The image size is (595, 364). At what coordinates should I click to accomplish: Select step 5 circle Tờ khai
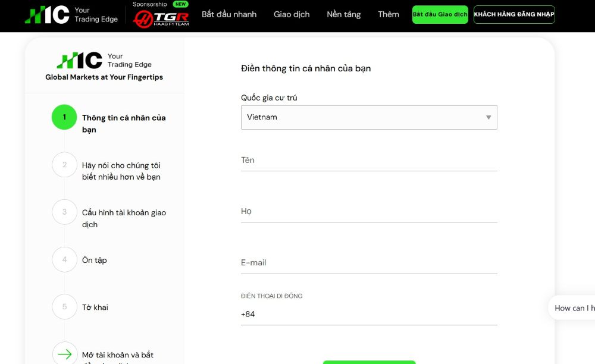[x=64, y=307]
